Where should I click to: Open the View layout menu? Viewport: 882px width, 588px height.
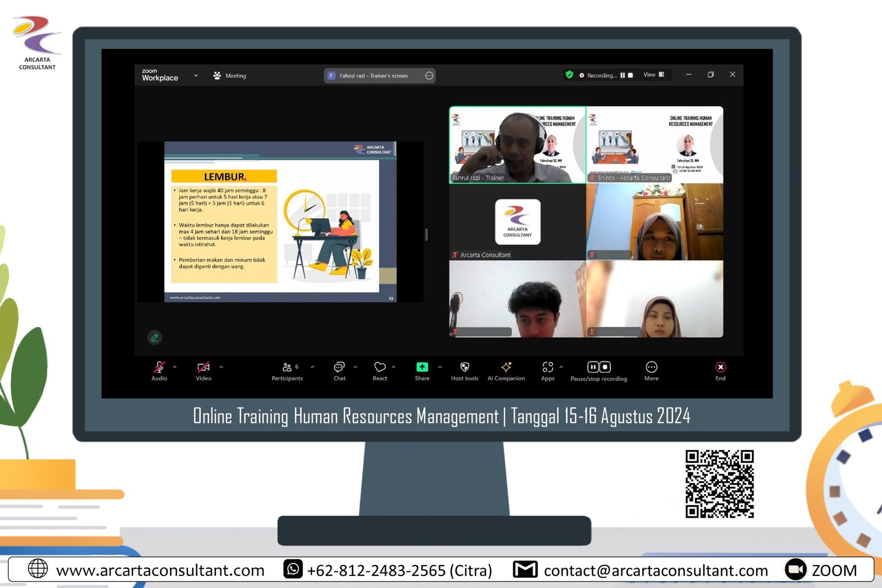point(654,75)
